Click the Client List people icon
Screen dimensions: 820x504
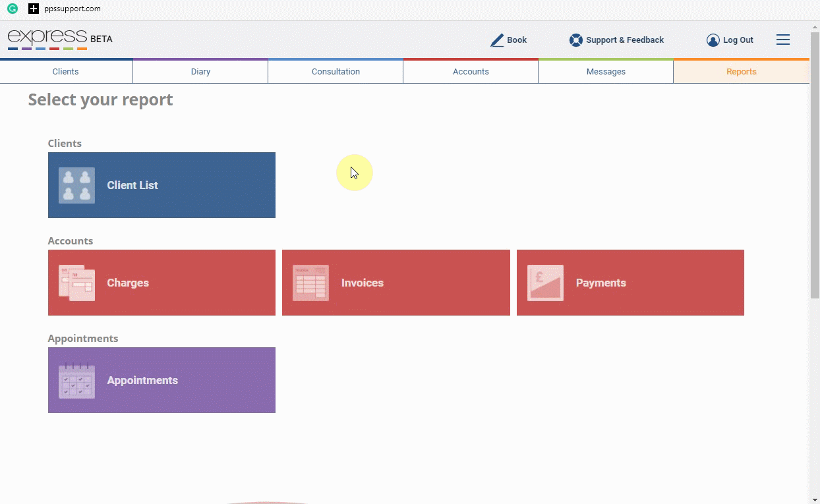[x=76, y=185]
